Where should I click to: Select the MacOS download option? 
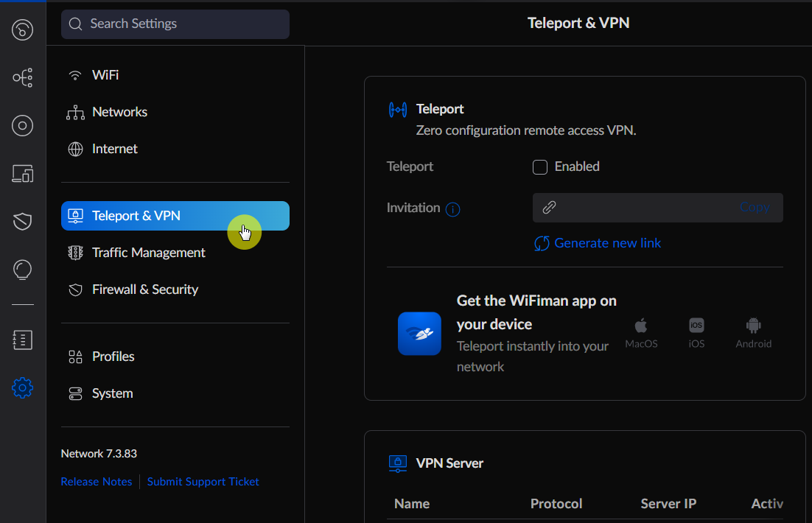coord(641,334)
